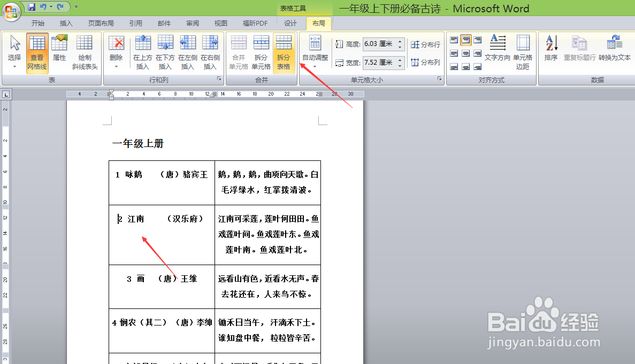Open the 单元格大小 dialog launcher
Image resolution: width=635 pixels, height=364 pixels.
click(x=439, y=79)
